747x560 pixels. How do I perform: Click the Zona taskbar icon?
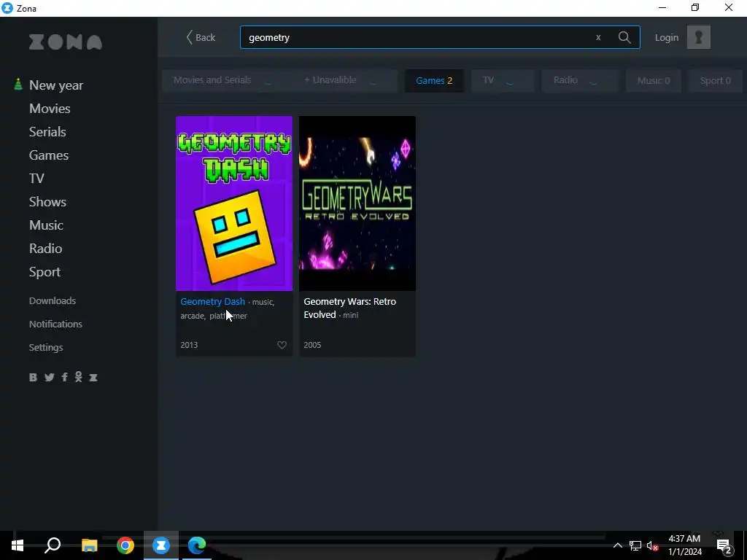(x=161, y=545)
